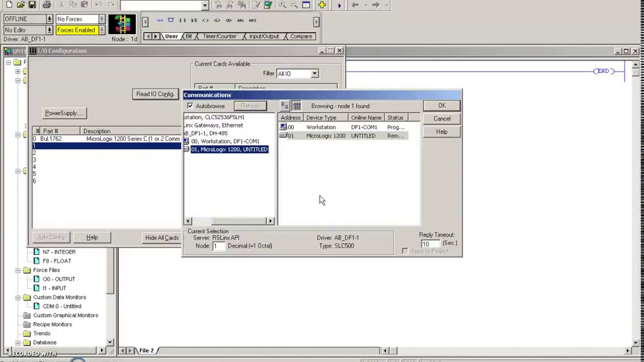Select the ABL instruction icon
The width and height of the screenshot is (644, 362).
[240, 21]
